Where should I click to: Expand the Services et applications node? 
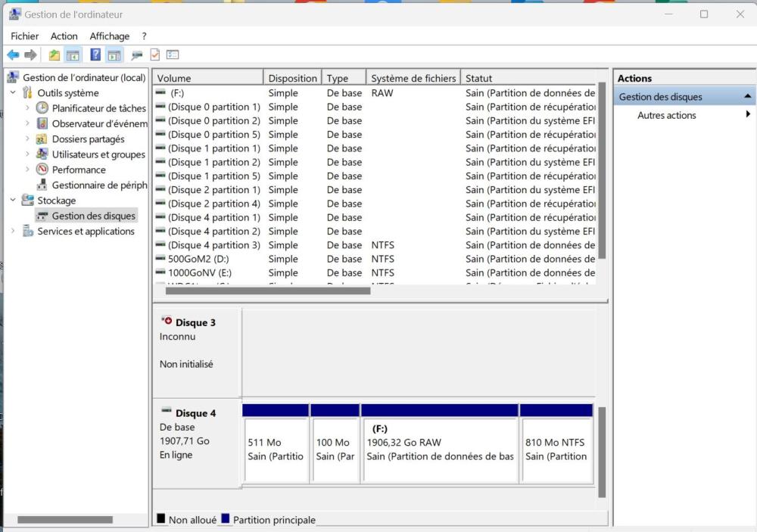pyautogui.click(x=13, y=232)
